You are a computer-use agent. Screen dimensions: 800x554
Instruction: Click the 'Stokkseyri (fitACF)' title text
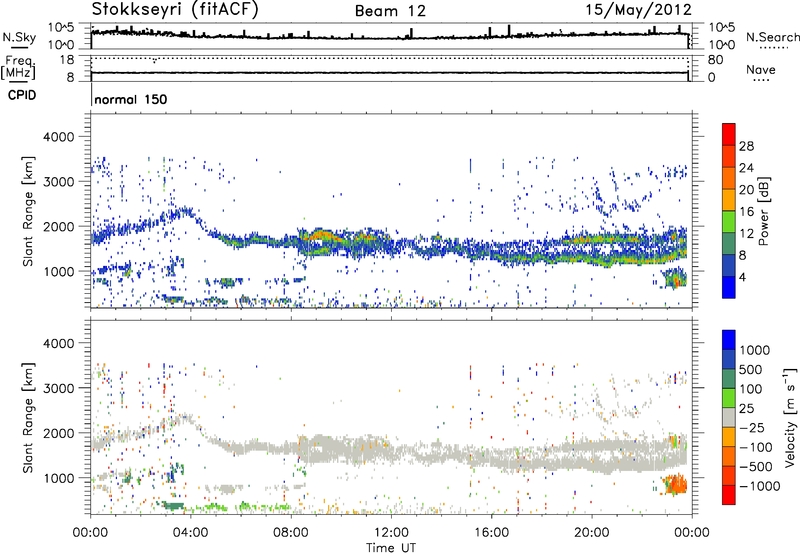click(x=175, y=9)
